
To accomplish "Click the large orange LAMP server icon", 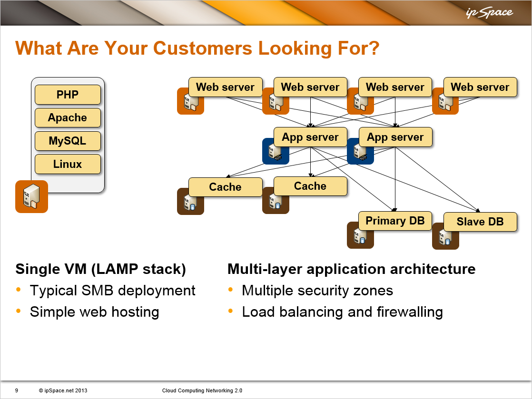I will (x=31, y=196).
